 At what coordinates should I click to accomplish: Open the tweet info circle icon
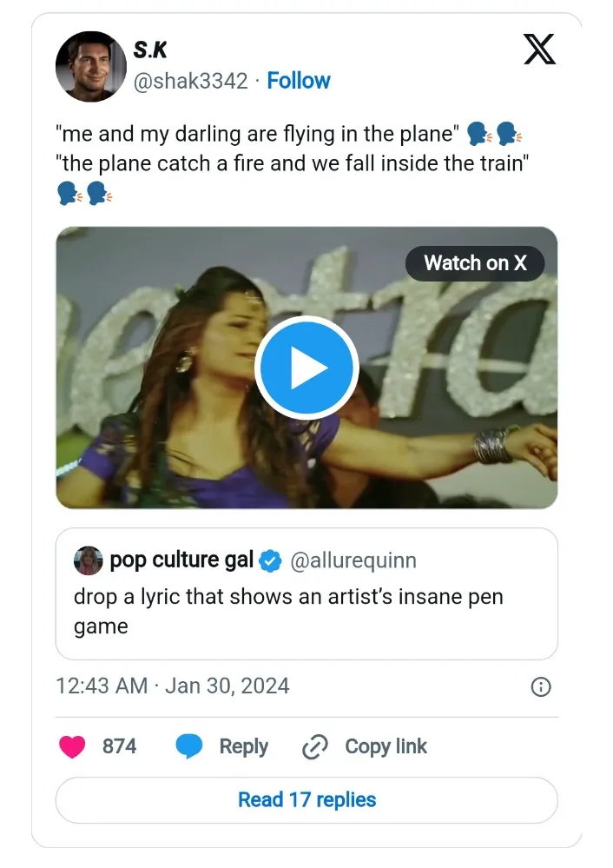[x=540, y=687]
